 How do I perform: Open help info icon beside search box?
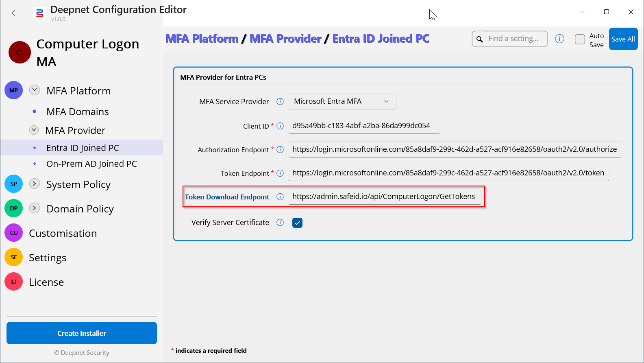point(559,39)
